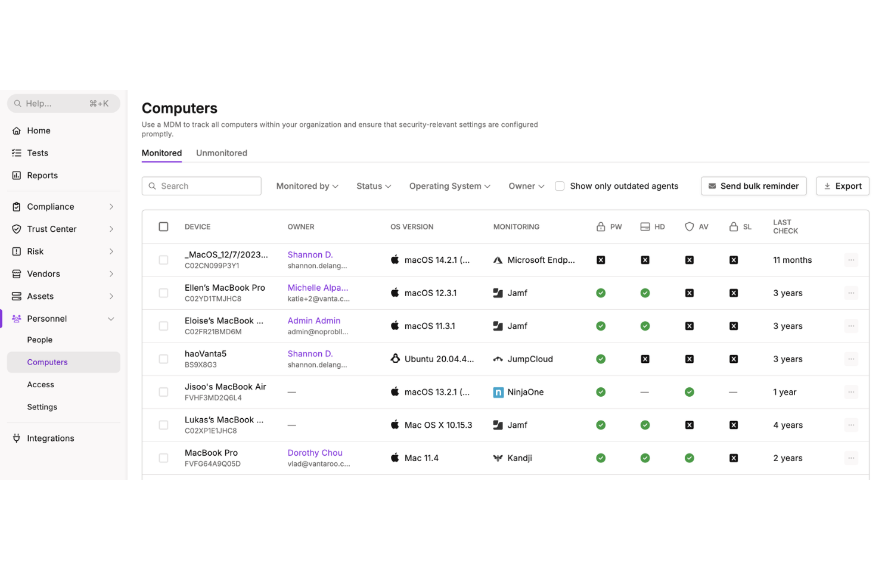Image resolution: width=882 pixels, height=588 pixels.
Task: Enable Show only outdated agents
Action: pos(560,186)
